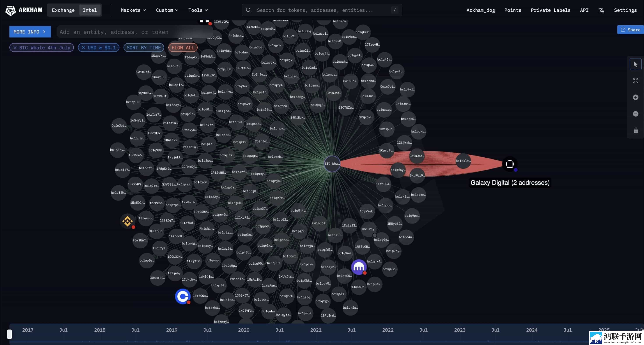This screenshot has height=345, width=644.
Task: Select the purple Kraken entity node
Action: (359, 267)
